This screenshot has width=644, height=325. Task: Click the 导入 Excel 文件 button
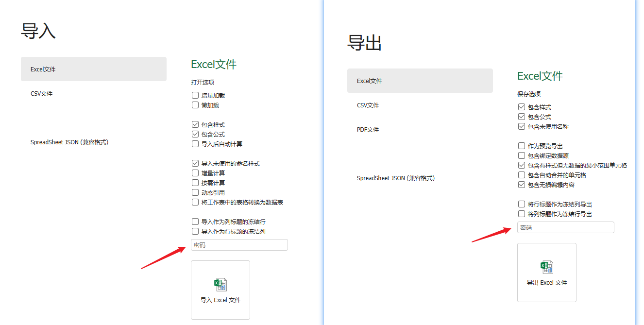pyautogui.click(x=220, y=290)
